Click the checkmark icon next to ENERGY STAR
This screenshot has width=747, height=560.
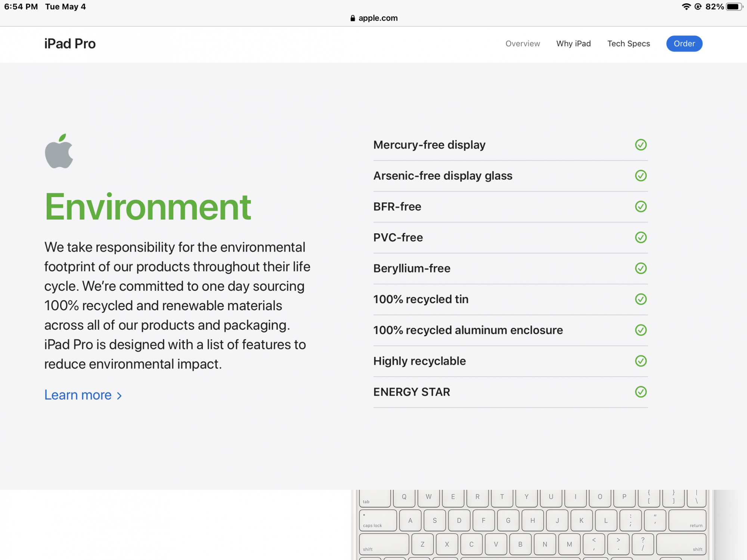(641, 392)
